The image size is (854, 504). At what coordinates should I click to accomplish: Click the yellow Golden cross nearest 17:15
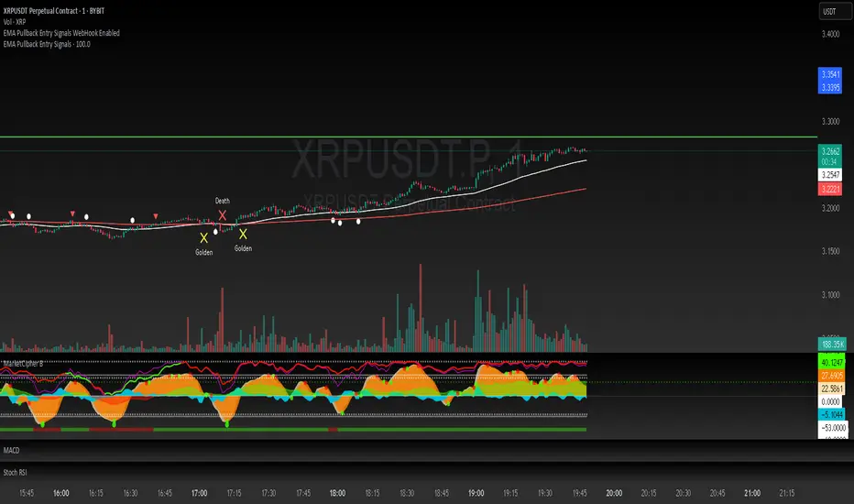[243, 234]
